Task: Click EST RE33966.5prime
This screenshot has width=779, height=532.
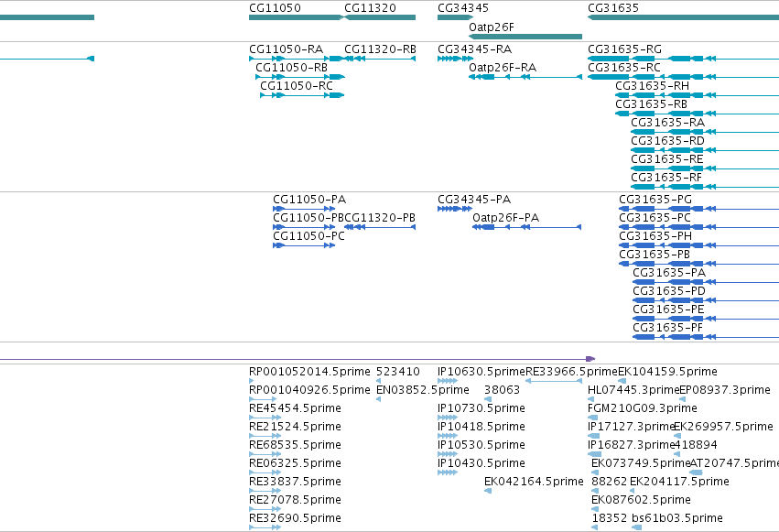Action: [x=572, y=372]
